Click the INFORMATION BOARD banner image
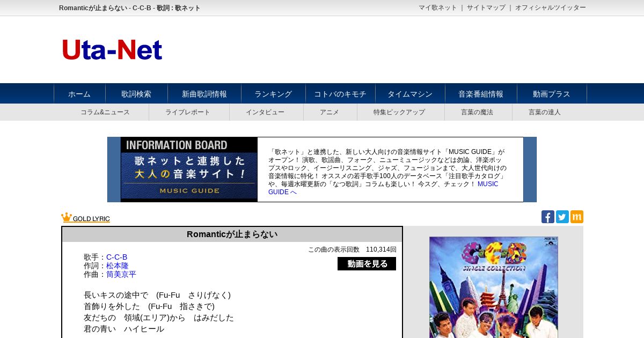Screen dimensions: 644x338 pyautogui.click(x=189, y=170)
